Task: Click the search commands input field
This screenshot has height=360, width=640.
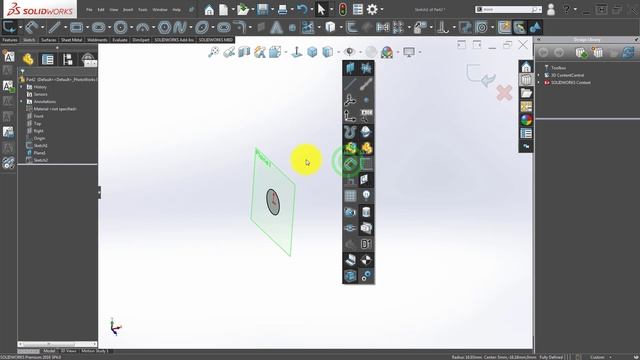Action: point(507,9)
